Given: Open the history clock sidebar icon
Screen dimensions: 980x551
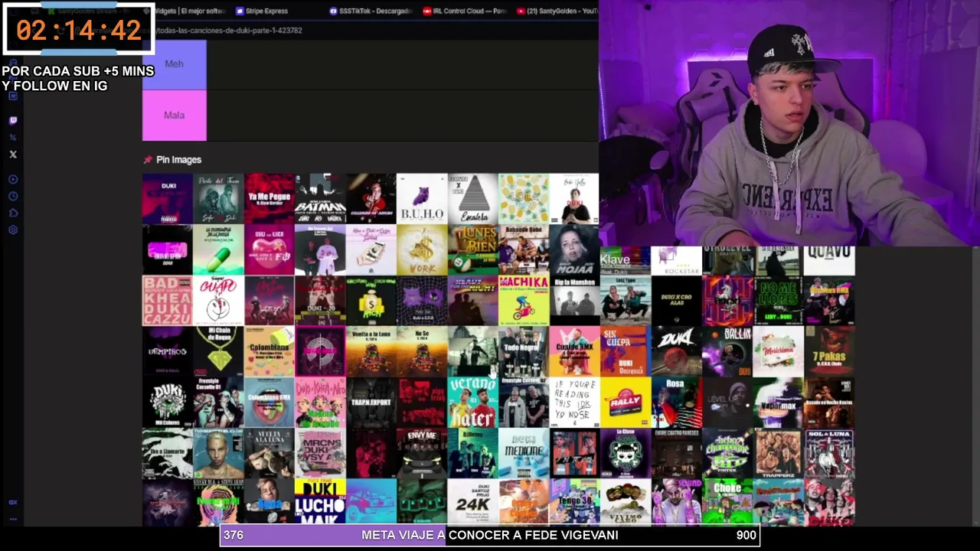Looking at the screenshot, I should (x=13, y=196).
